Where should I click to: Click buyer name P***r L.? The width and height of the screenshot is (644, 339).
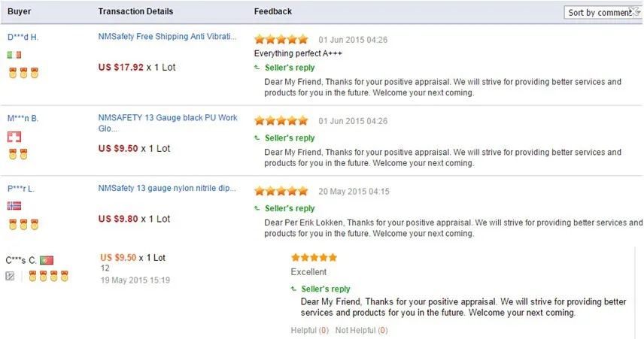[x=21, y=189]
